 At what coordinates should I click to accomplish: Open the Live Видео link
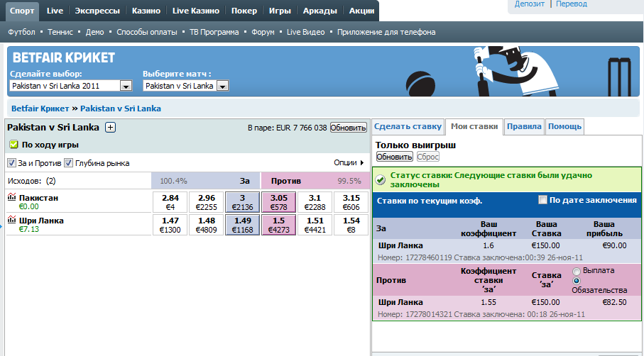[305, 32]
